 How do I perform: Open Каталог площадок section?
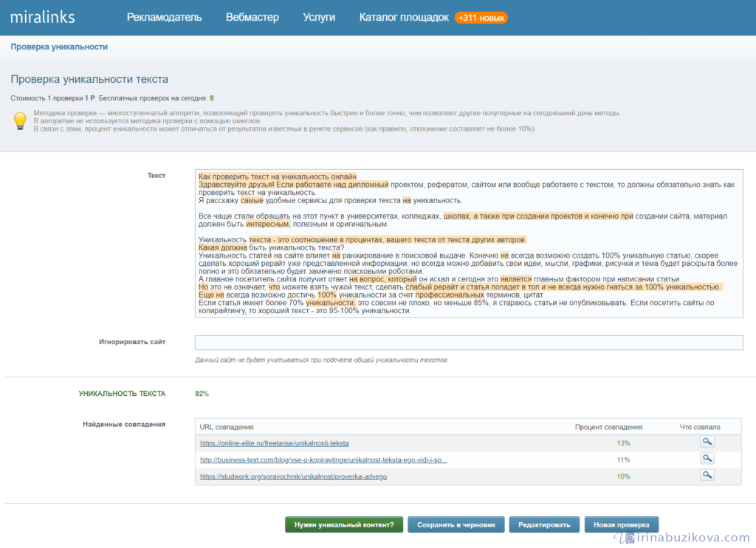tap(403, 17)
